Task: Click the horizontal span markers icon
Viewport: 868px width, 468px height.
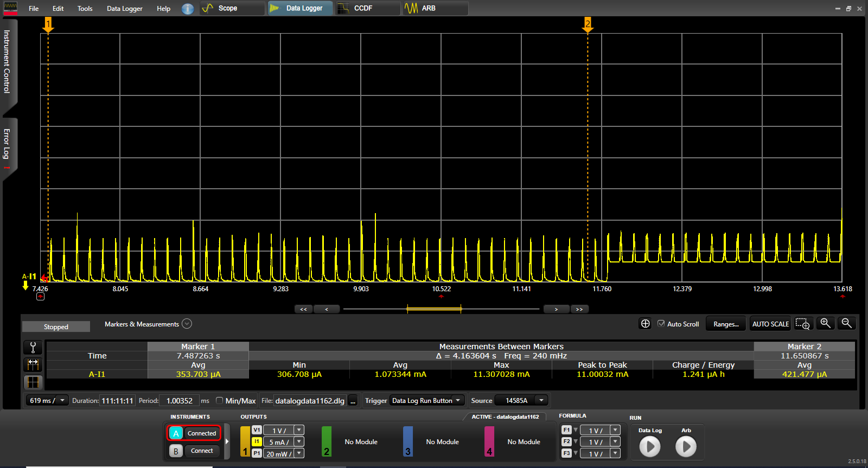Action: point(33,364)
